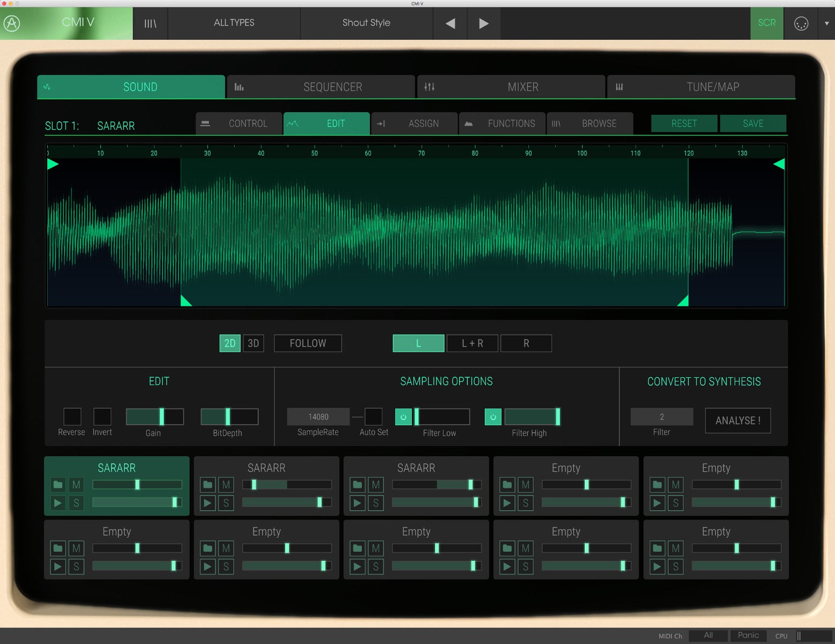Mute the fifth top-row Empty slot
The image size is (835, 644).
click(x=676, y=485)
